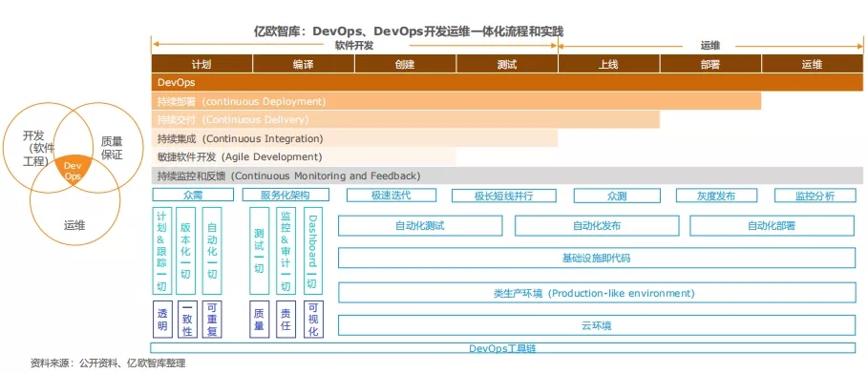Click the 计划 phase header cell

pos(201,64)
